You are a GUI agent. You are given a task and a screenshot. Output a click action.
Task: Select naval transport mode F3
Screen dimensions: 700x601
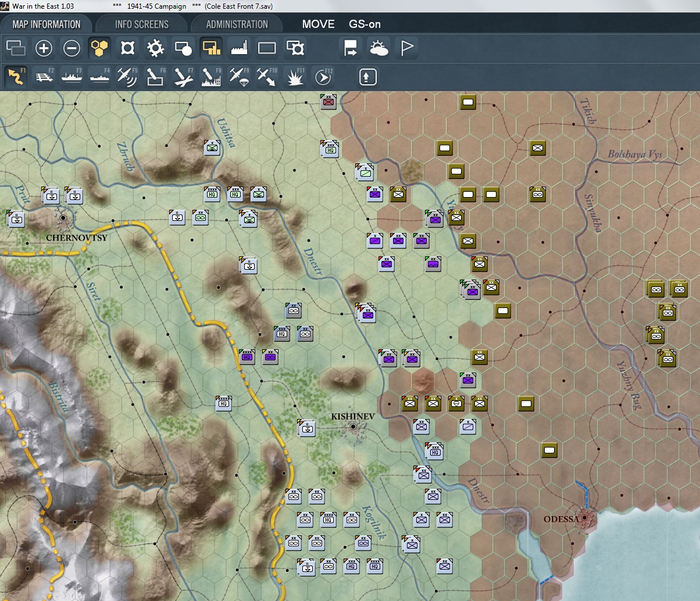click(x=72, y=77)
